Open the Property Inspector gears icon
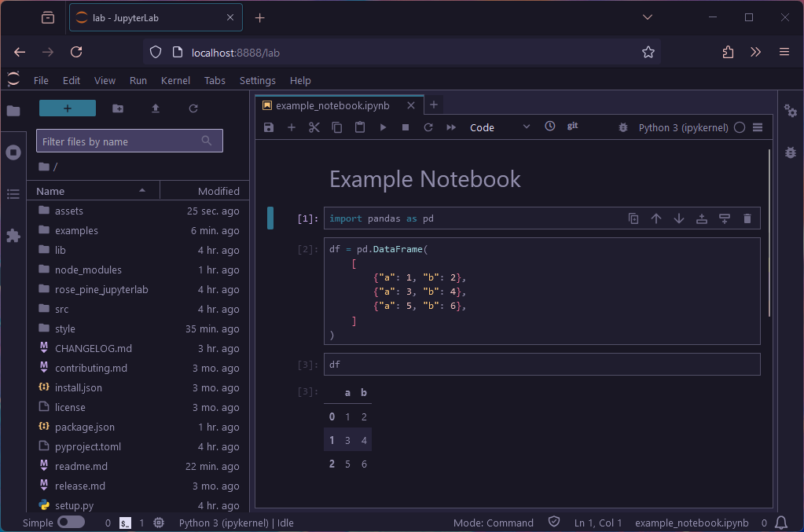This screenshot has height=532, width=804. [790, 110]
